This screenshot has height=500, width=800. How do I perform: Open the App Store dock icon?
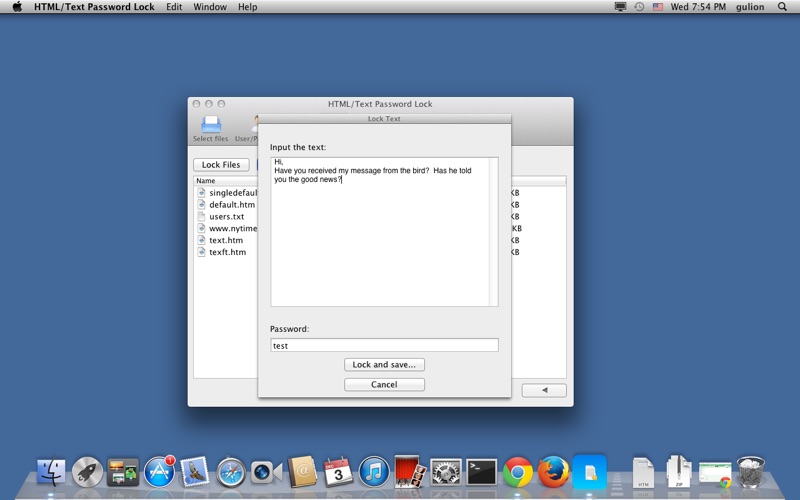(159, 472)
